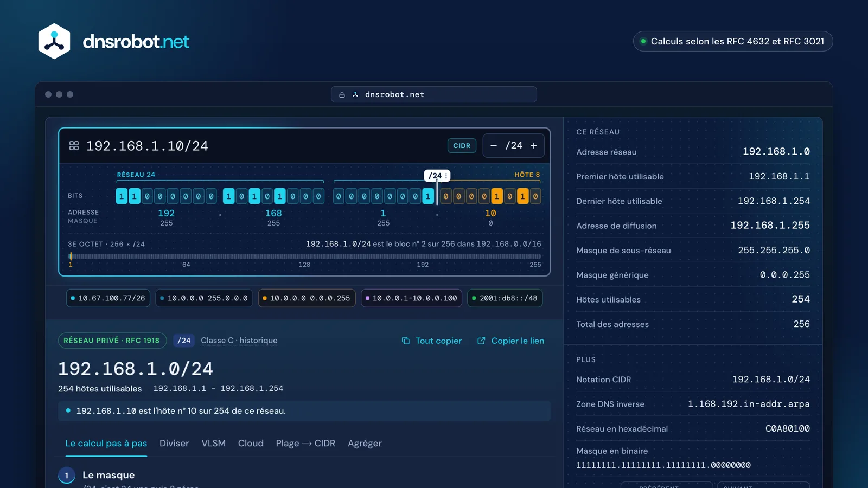Viewport: 868px width, 488px height.
Task: Toggle the CIDR mode badge
Action: point(462,146)
